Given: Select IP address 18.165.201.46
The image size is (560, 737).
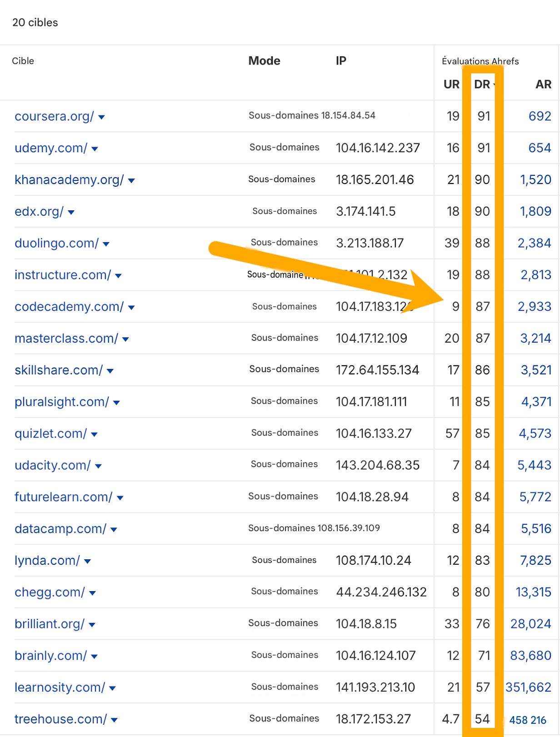Looking at the screenshot, I should [x=375, y=180].
